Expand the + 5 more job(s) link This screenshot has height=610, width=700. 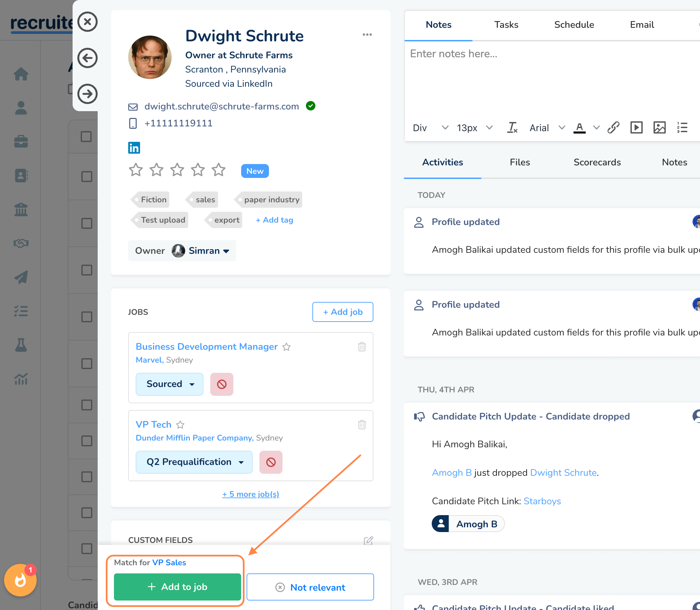250,494
